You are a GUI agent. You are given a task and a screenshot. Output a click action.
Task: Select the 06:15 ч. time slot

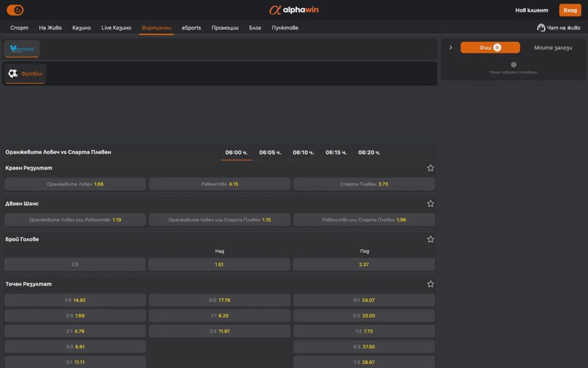336,153
